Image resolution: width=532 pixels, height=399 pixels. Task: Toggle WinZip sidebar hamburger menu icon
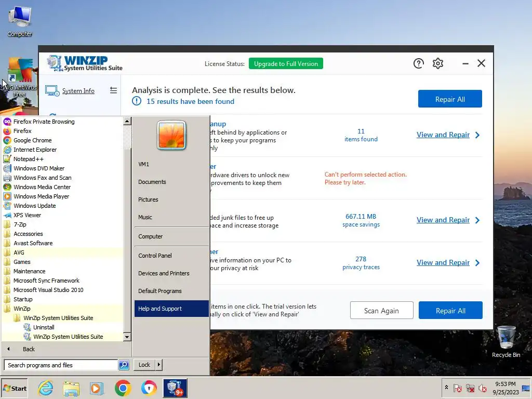point(113,90)
